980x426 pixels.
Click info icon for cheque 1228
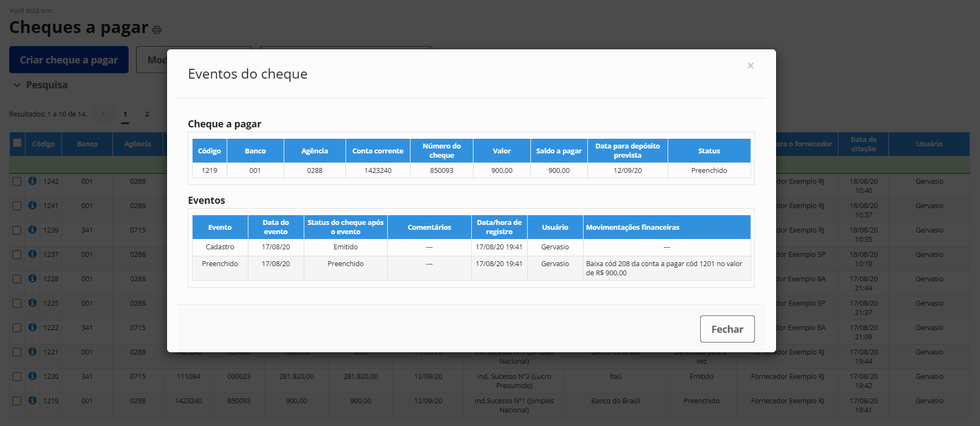(33, 279)
